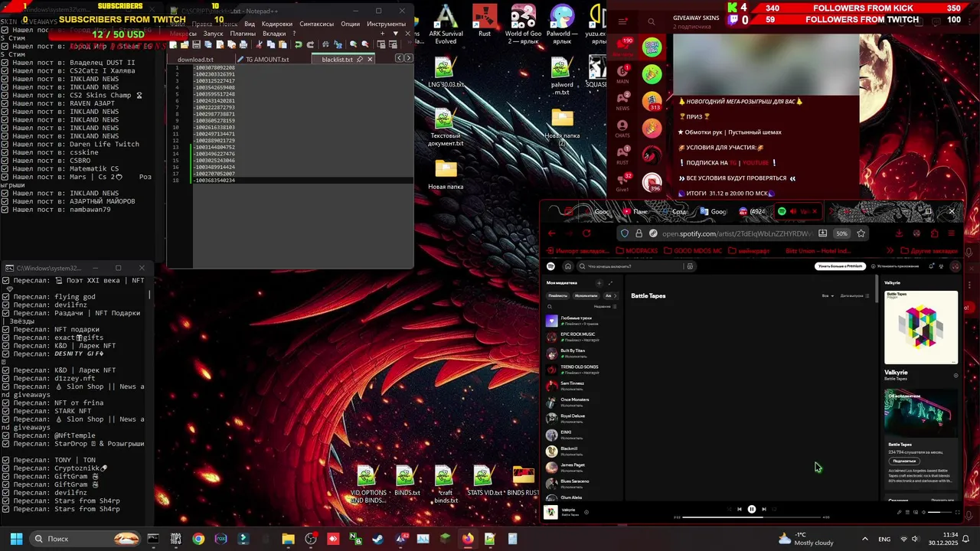
Task: Open EPIC ROCK MUSIC playlist
Action: 583,337
